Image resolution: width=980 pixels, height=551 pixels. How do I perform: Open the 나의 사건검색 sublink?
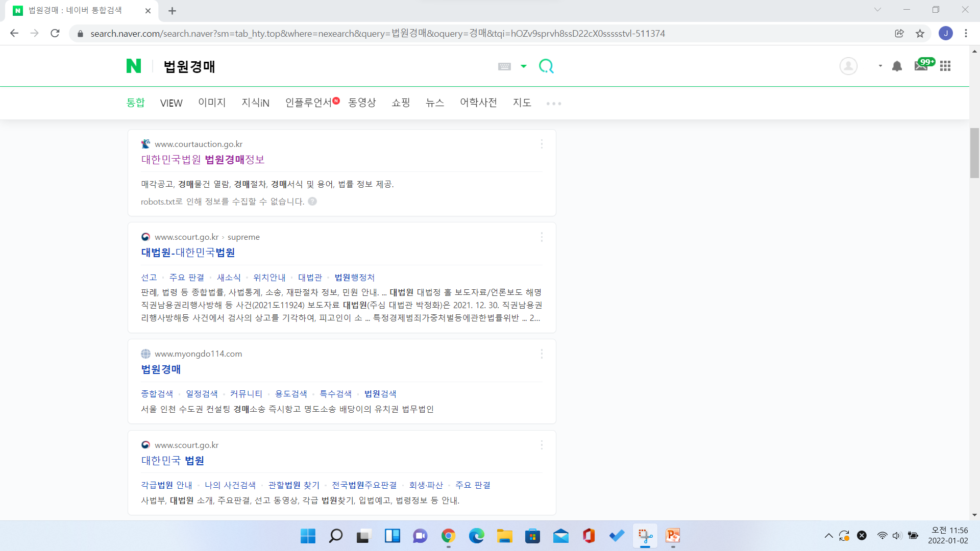pos(230,485)
